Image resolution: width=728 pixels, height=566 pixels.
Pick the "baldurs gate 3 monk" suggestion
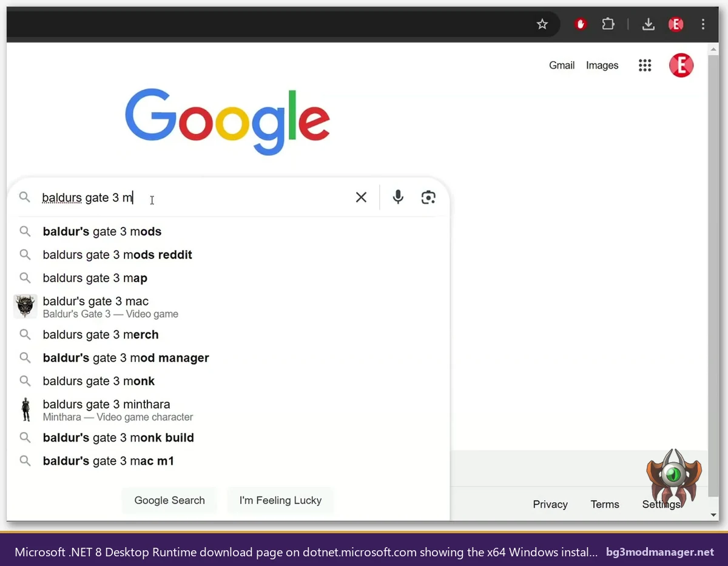click(x=228, y=381)
